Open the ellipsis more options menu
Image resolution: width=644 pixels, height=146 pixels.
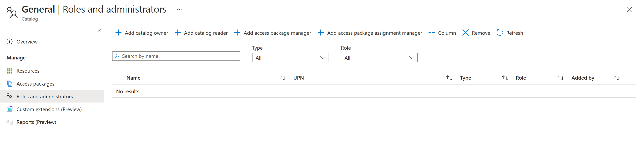[x=179, y=10]
